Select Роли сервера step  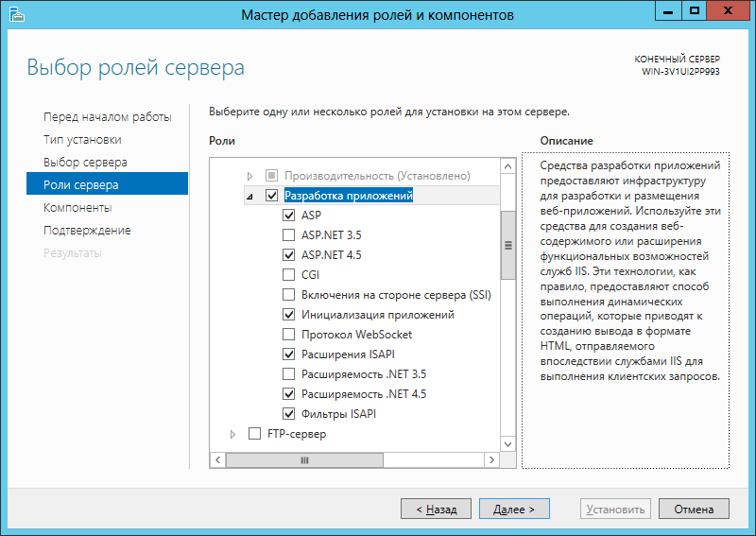pos(107,183)
